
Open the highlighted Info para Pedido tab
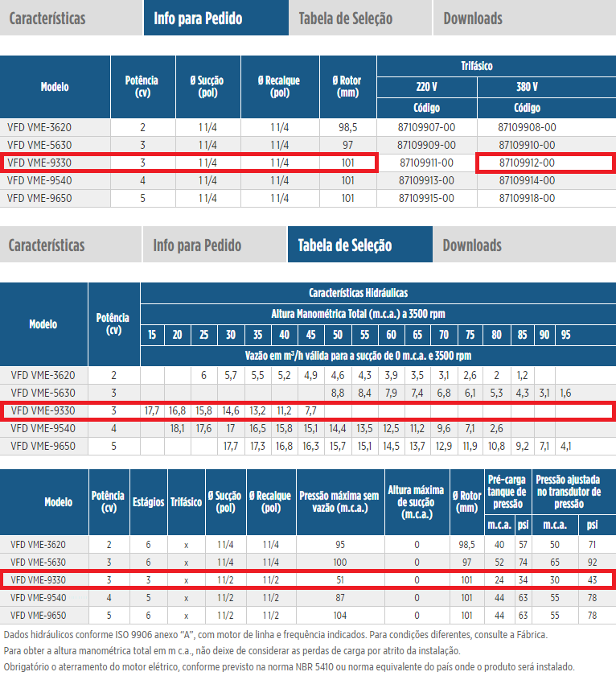pos(198,18)
